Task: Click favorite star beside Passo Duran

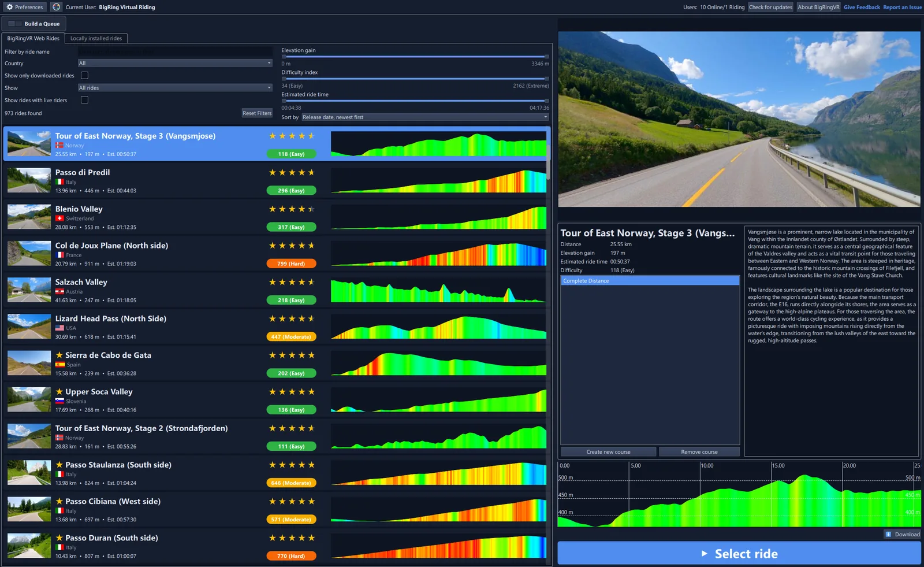Action: [59, 538]
